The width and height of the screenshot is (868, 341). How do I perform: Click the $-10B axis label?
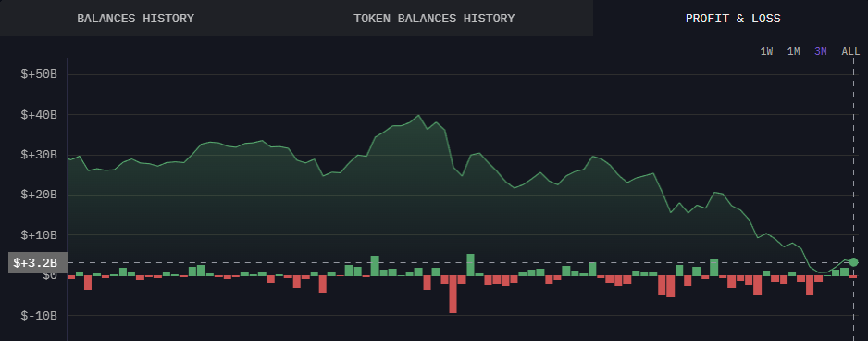pyautogui.click(x=39, y=315)
